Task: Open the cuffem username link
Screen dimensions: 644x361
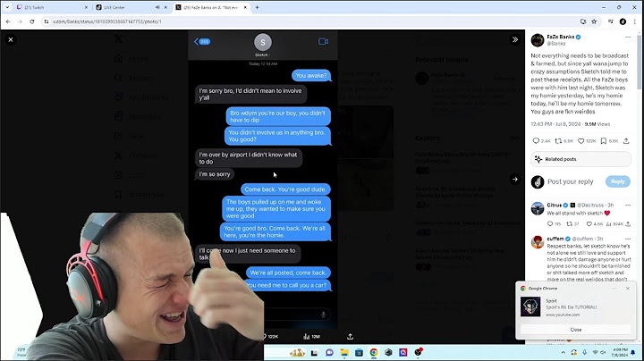Action: click(x=555, y=239)
